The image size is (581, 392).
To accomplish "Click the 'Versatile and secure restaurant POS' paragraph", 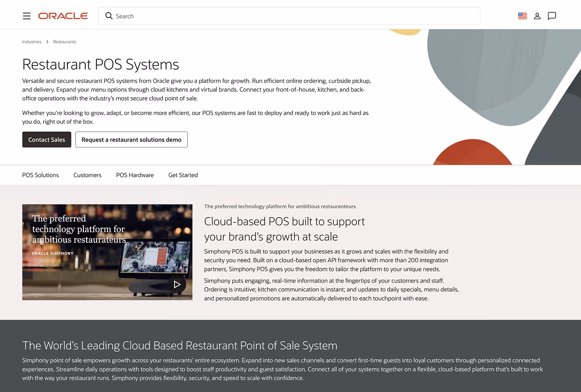I will (x=197, y=90).
